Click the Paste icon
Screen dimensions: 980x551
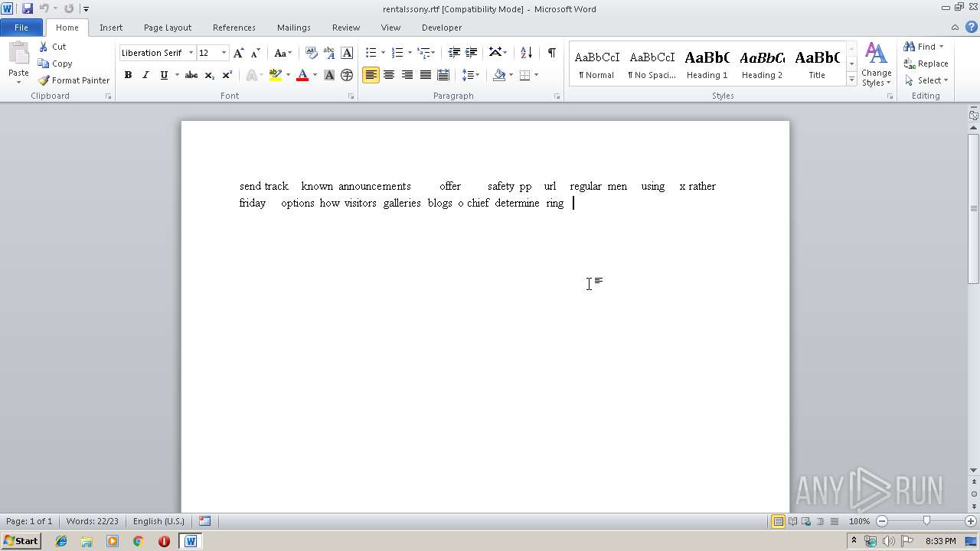(18, 55)
